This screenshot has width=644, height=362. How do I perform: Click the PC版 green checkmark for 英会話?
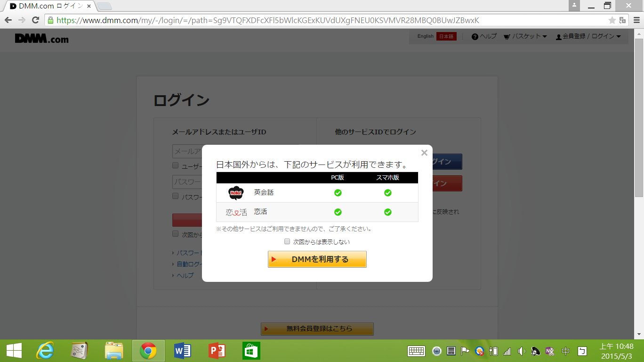click(338, 193)
